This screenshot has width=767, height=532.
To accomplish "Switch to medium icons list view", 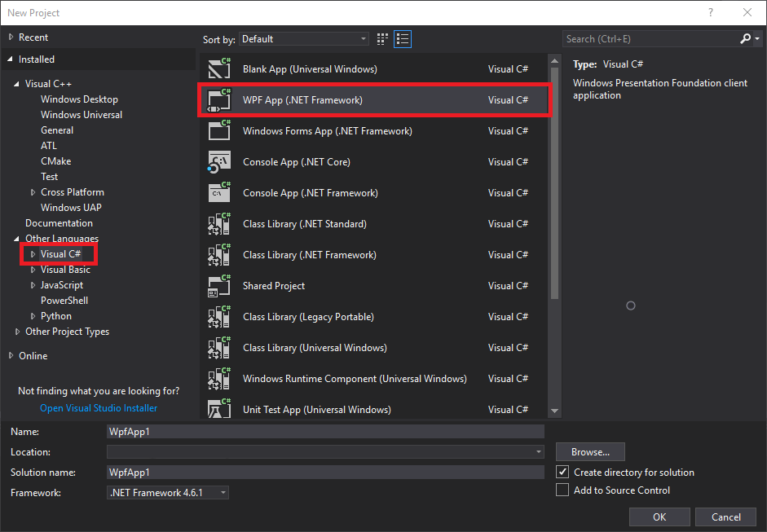I will (403, 39).
